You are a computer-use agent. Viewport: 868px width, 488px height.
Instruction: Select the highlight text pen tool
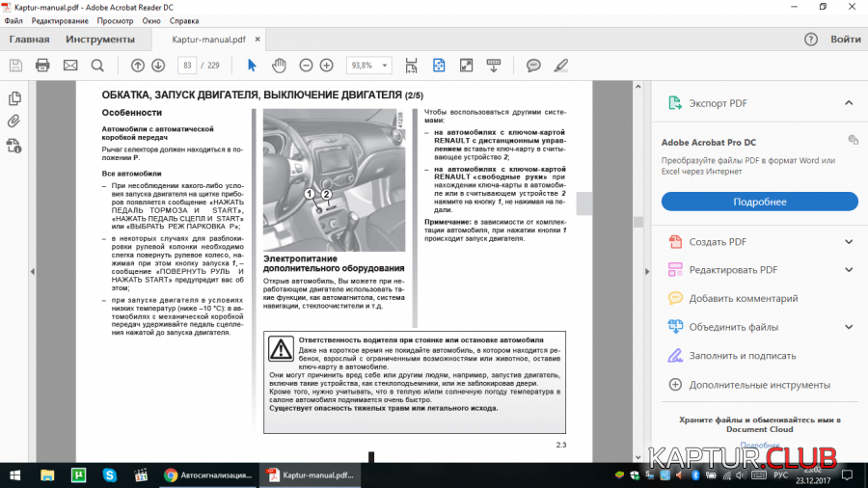click(560, 66)
